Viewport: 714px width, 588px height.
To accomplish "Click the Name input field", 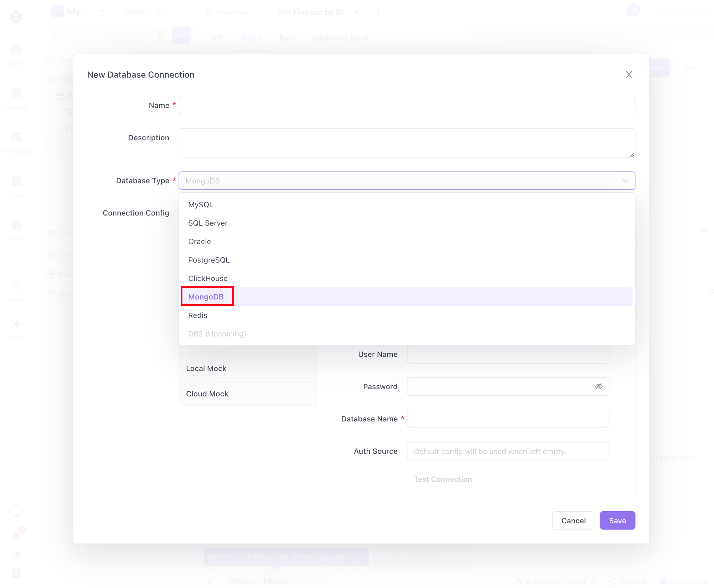I will (407, 105).
